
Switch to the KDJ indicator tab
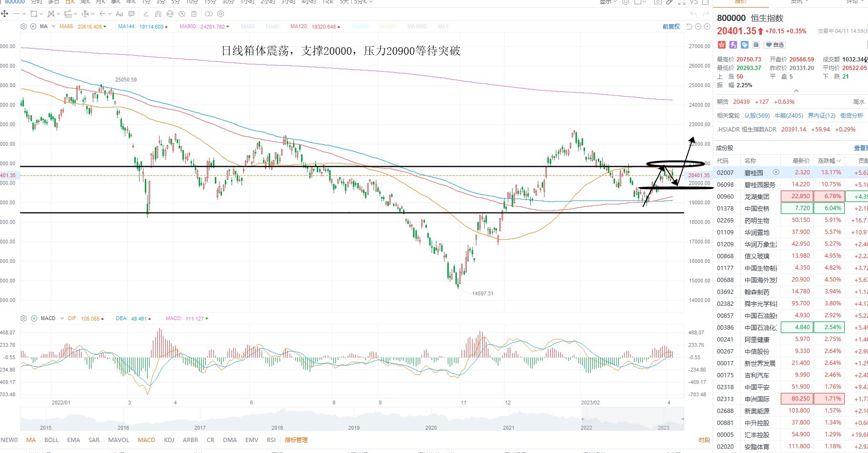pyautogui.click(x=169, y=440)
